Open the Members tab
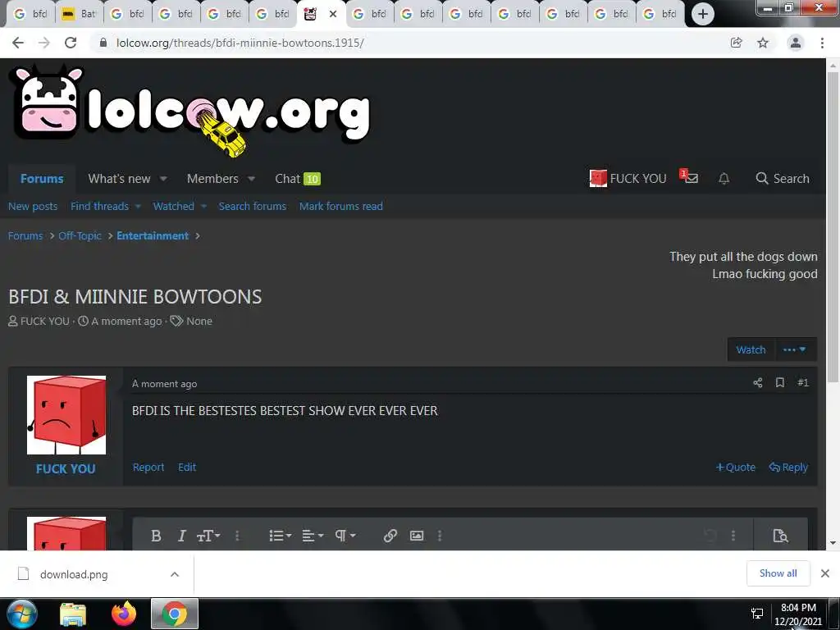 [212, 178]
